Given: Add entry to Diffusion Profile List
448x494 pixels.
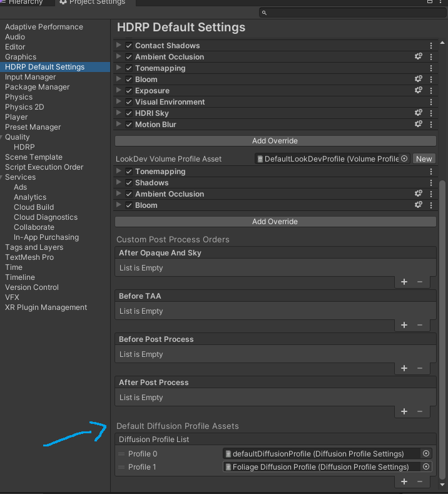Looking at the screenshot, I should 404,482.
